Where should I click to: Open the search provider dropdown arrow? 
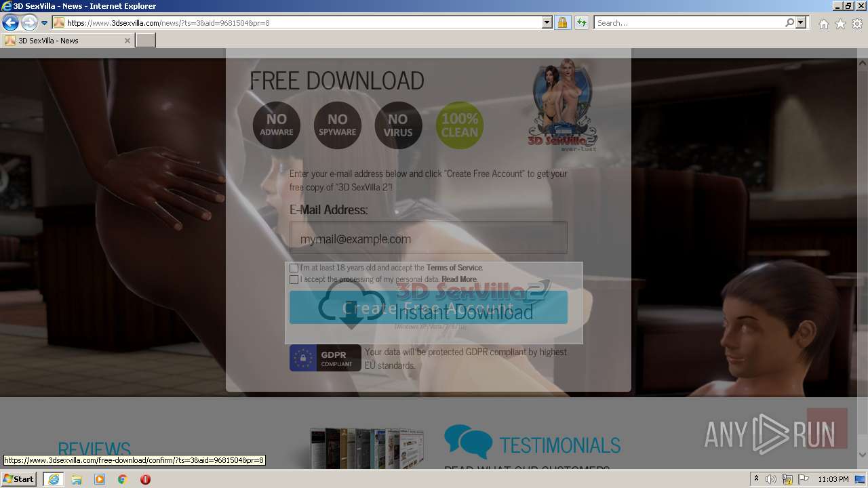[x=801, y=23]
